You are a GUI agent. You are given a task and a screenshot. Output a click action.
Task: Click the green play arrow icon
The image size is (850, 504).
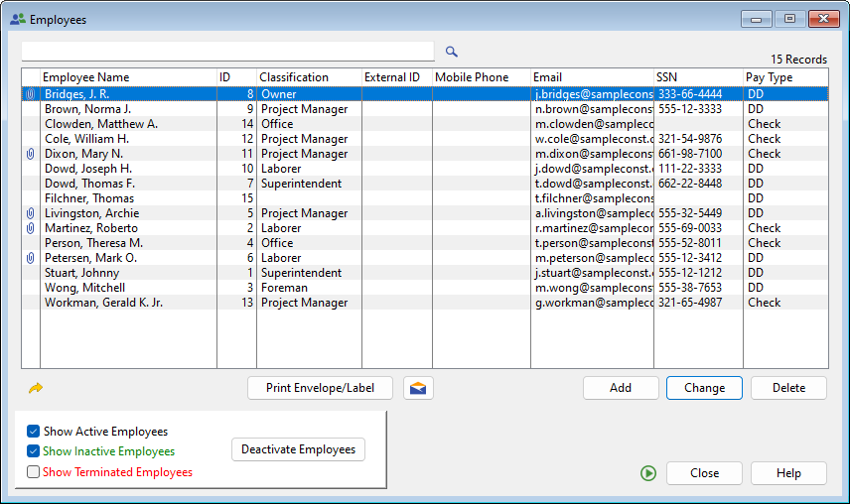(648, 473)
